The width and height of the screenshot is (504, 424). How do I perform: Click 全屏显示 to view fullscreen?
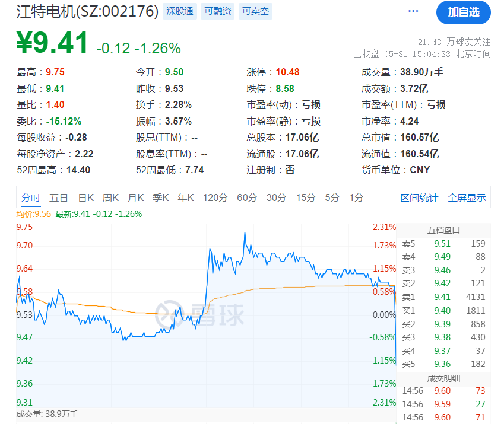[x=467, y=197]
